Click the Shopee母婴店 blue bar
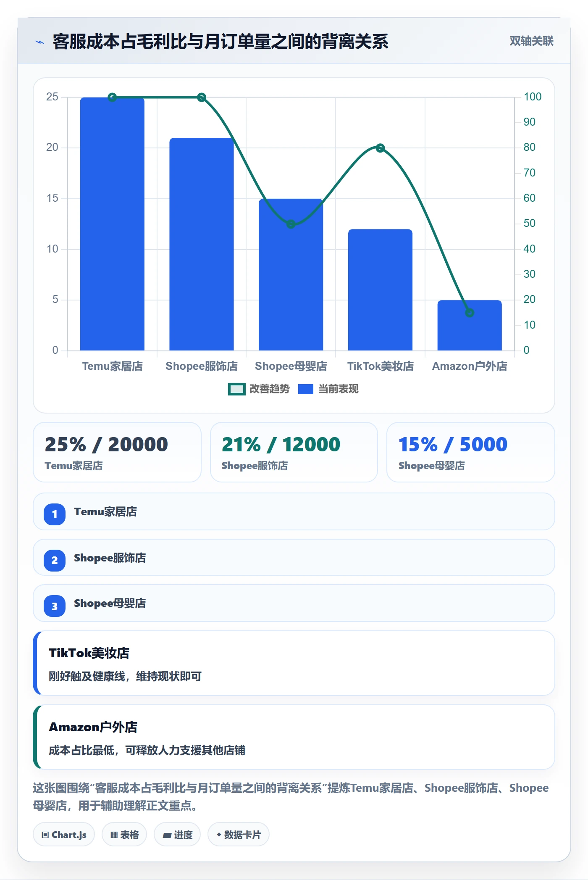This screenshot has height=880, width=588. [291, 274]
